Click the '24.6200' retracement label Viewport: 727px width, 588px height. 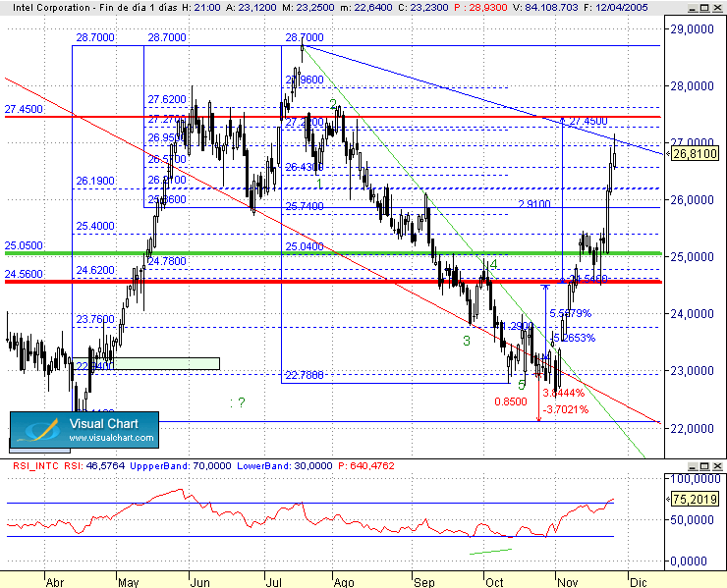click(95, 270)
